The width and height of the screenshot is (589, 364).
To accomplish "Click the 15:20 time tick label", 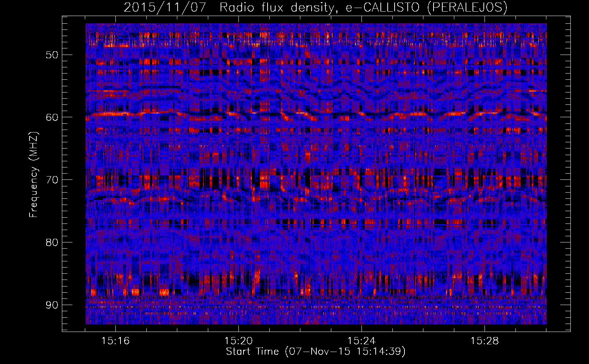I will 238,341.
